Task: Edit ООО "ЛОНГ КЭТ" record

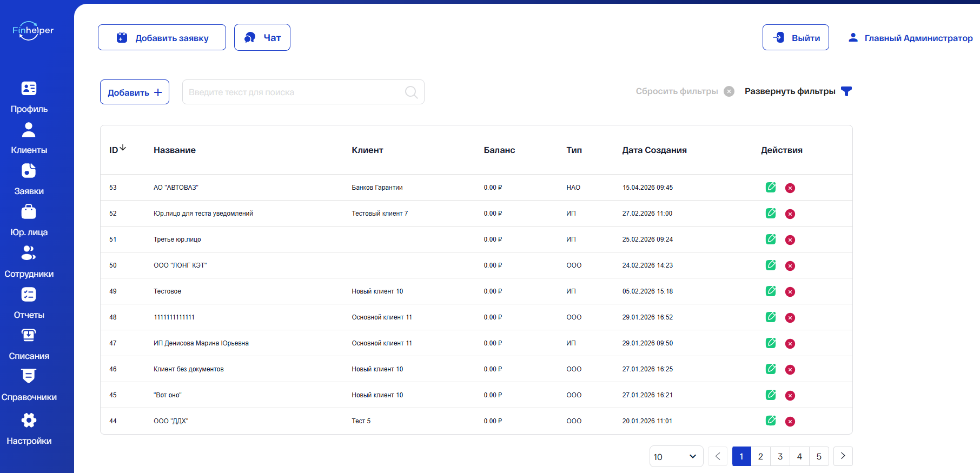Action: click(771, 265)
